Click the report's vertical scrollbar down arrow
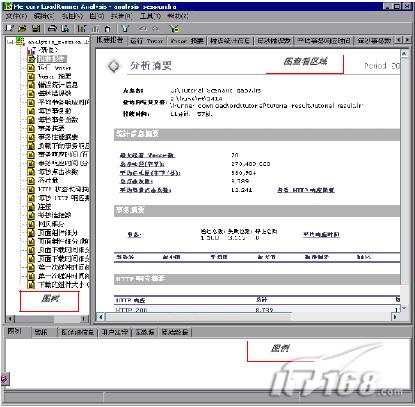Viewport: 415px width, 407px height. pos(404,309)
